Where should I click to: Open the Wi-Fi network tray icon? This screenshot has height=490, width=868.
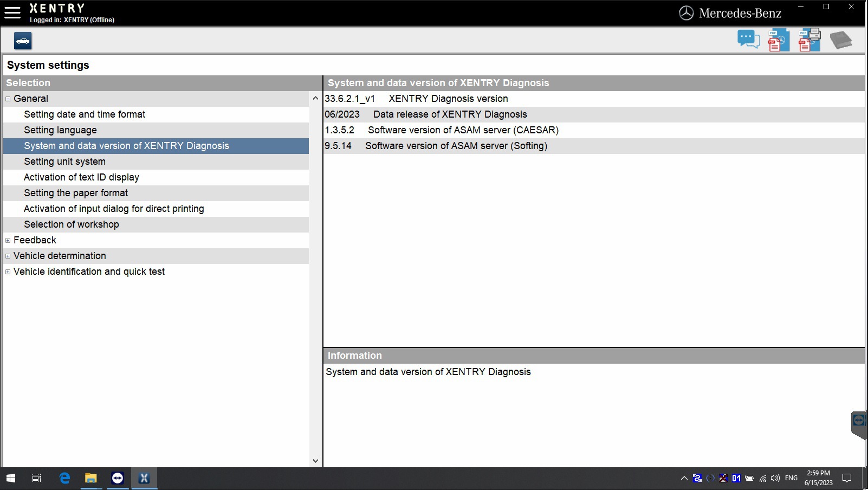[x=763, y=478]
